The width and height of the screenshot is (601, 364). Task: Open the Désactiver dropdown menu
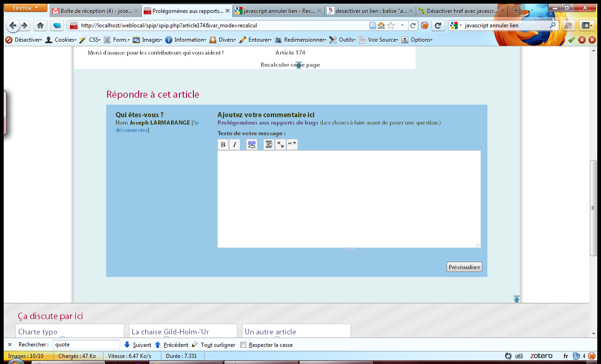[24, 40]
